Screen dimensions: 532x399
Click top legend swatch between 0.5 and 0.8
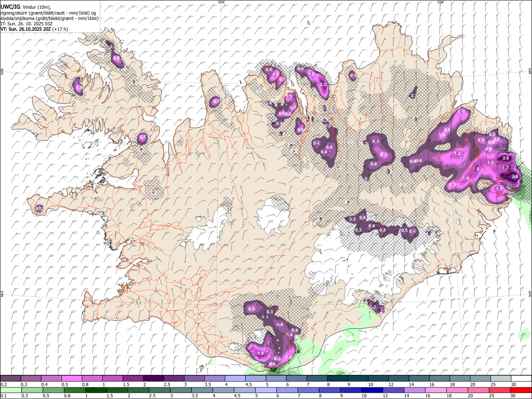[x=71, y=379]
